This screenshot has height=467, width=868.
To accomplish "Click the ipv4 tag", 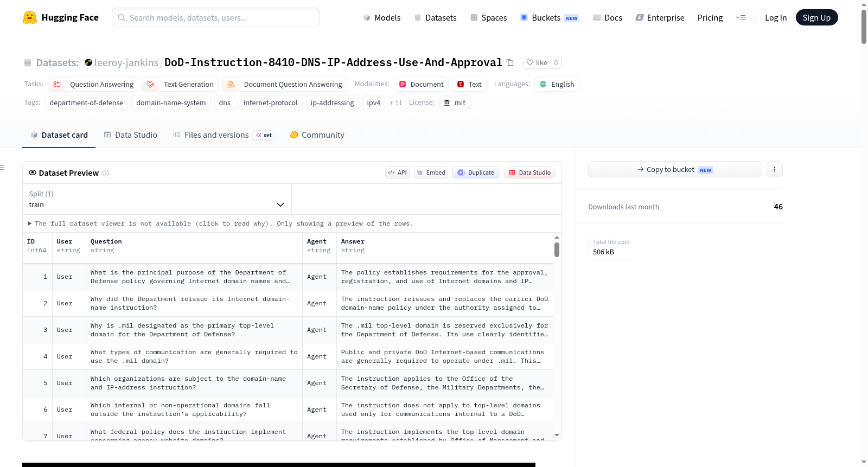I will coord(374,103).
